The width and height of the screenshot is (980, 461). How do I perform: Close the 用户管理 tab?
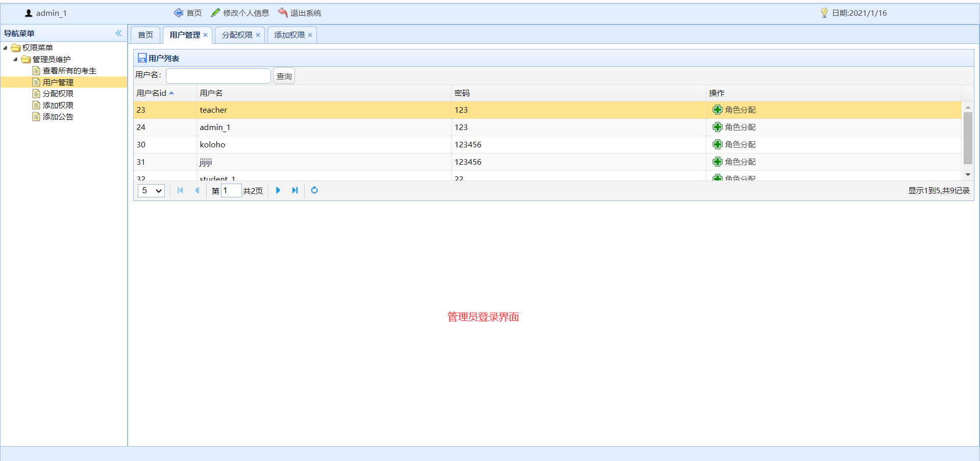(205, 35)
